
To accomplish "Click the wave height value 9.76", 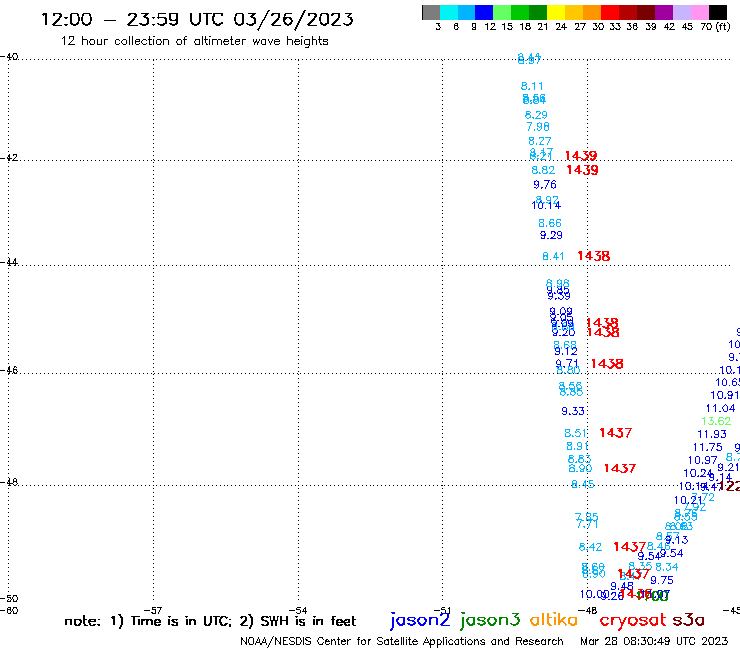I will [x=545, y=185].
